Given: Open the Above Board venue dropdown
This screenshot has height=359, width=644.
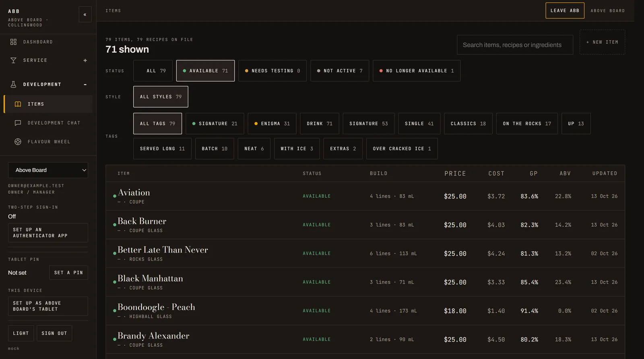Looking at the screenshot, I should coord(48,170).
